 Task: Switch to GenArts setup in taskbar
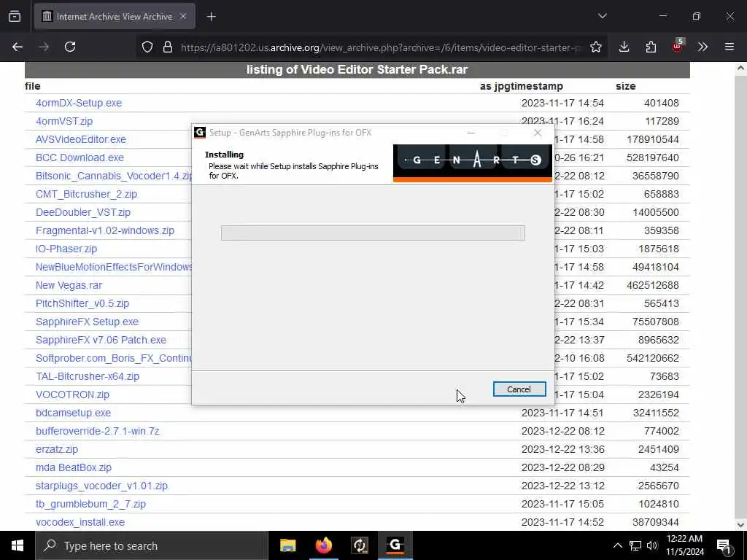click(395, 545)
